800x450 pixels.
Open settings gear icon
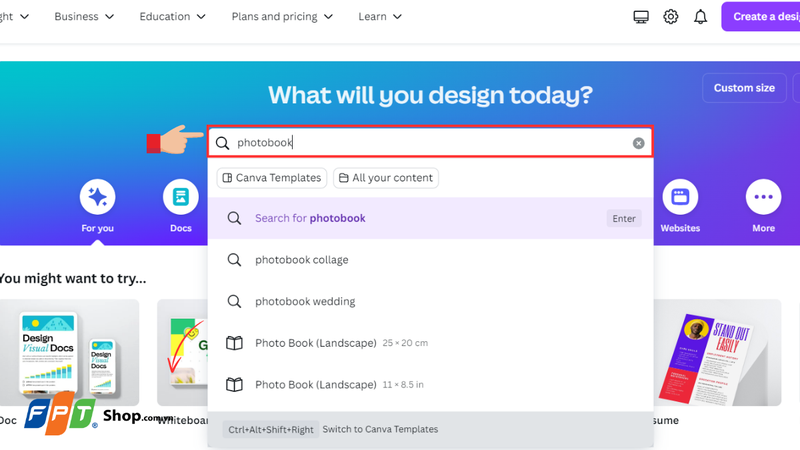[670, 17]
